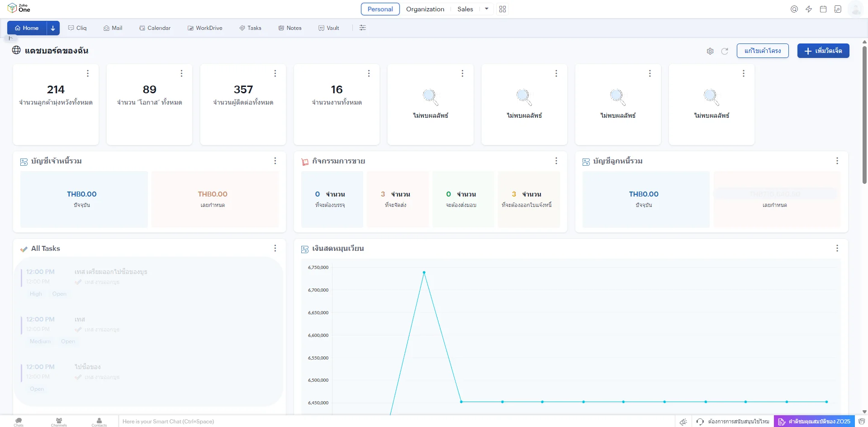The width and height of the screenshot is (868, 427).
Task: Switch to the Organization view
Action: (x=425, y=9)
